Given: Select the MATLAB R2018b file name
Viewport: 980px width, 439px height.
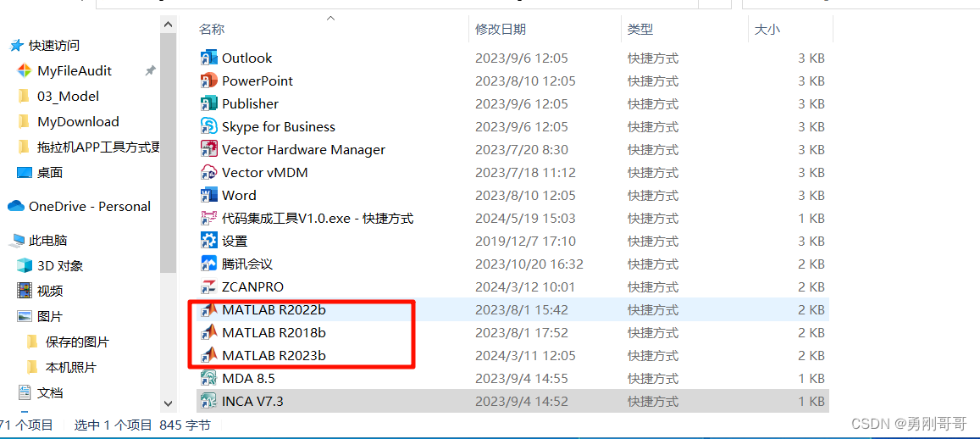Looking at the screenshot, I should (x=274, y=333).
